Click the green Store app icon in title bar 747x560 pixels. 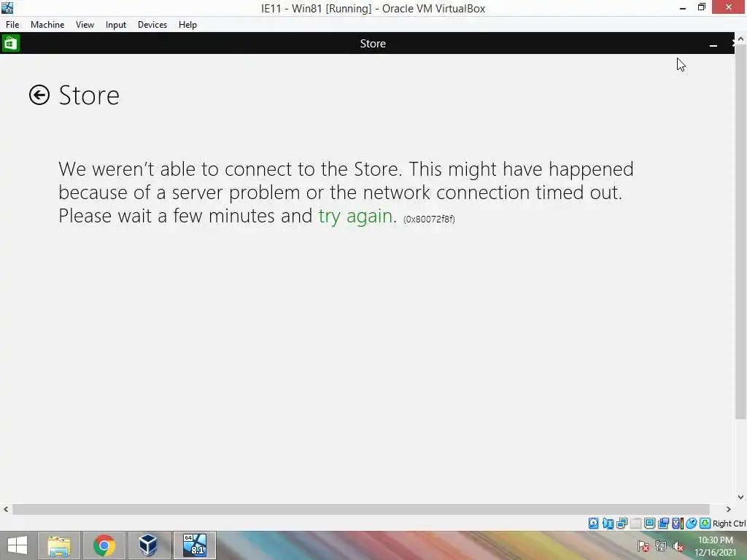tap(10, 43)
